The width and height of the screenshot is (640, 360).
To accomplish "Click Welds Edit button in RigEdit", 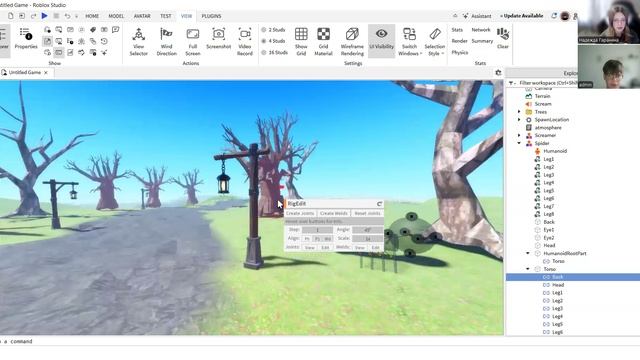I will tap(375, 248).
